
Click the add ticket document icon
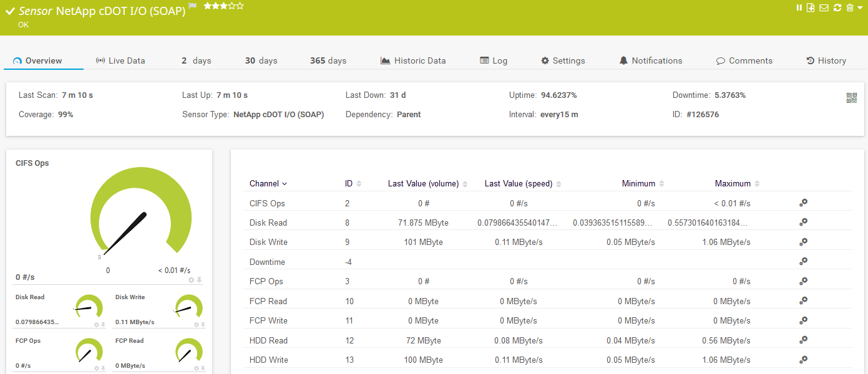pyautogui.click(x=811, y=7)
